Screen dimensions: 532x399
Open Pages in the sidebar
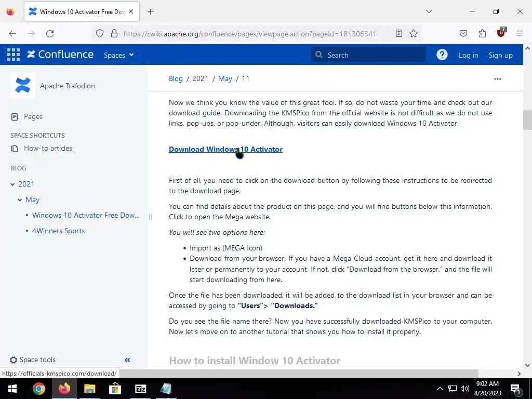pyautogui.click(x=33, y=117)
